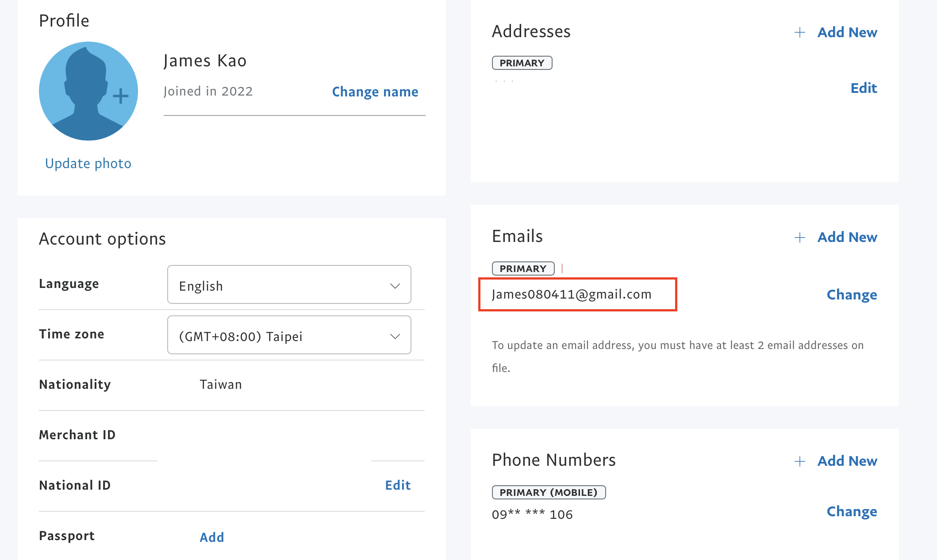Click the plus icon beside Emails Add New
The width and height of the screenshot is (937, 560).
tap(799, 238)
